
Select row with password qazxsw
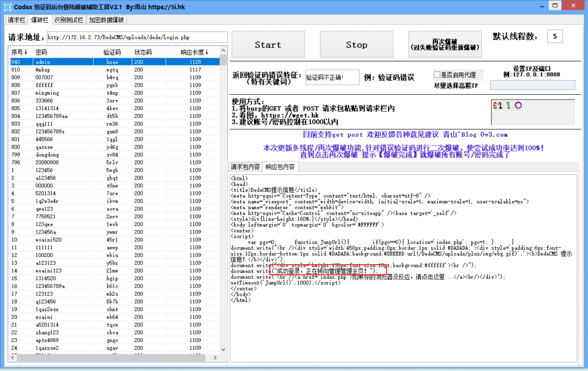pyautogui.click(x=115, y=147)
